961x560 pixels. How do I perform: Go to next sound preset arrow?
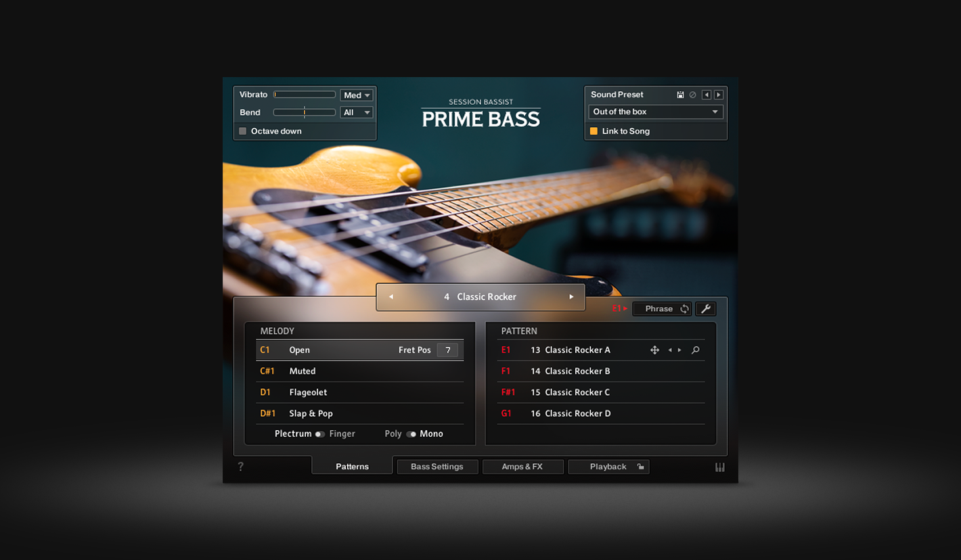(719, 95)
